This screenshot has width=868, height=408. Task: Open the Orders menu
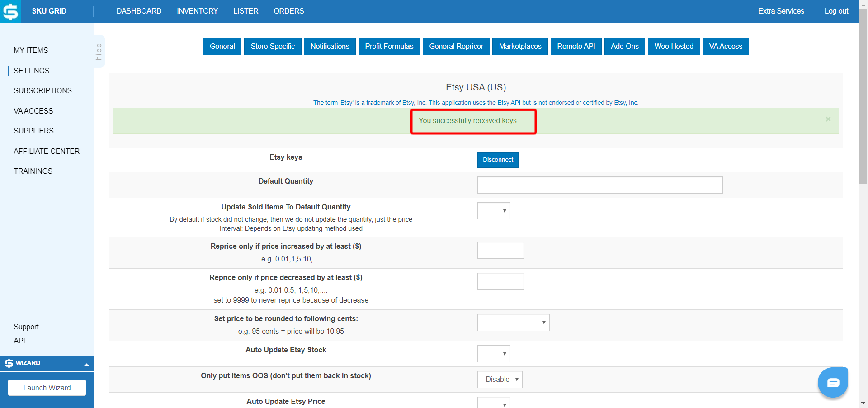click(x=289, y=11)
